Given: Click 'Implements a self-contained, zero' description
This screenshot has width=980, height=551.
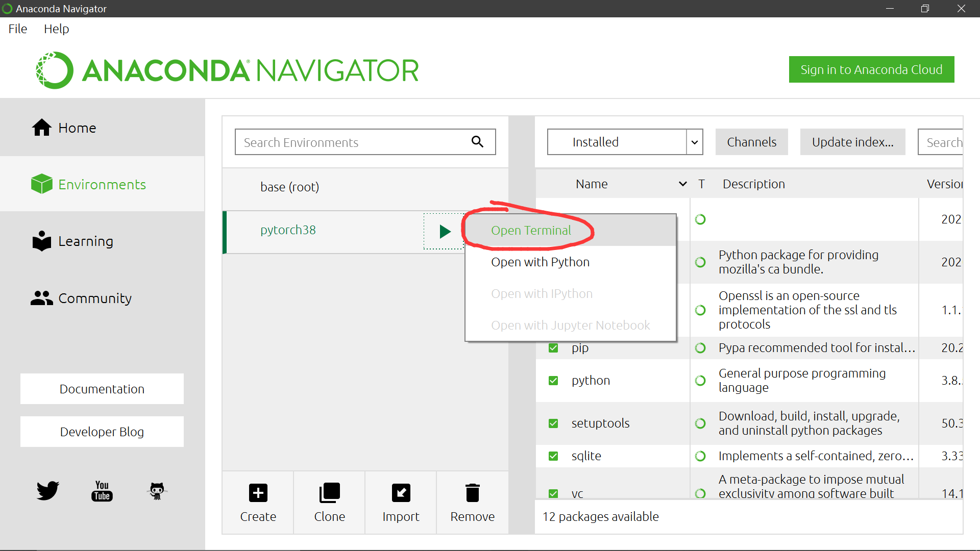Looking at the screenshot, I should (x=816, y=456).
